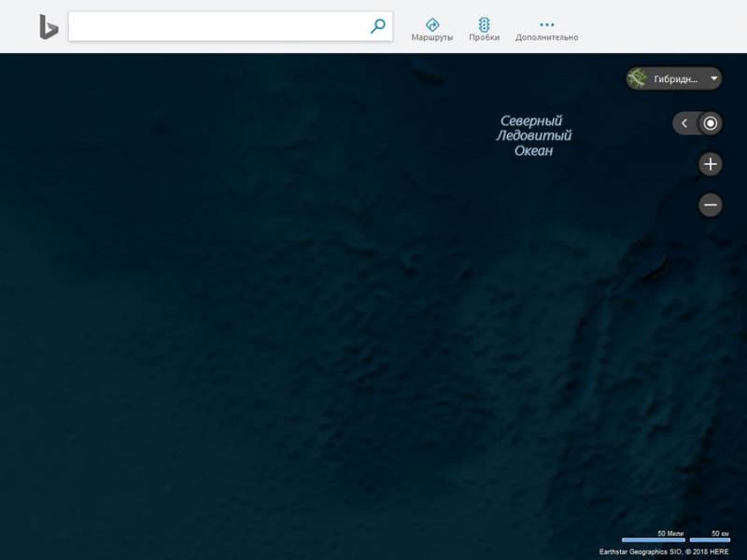Click the Earthstar Geographics SIO copyright text
This screenshot has width=747, height=560.
click(664, 552)
